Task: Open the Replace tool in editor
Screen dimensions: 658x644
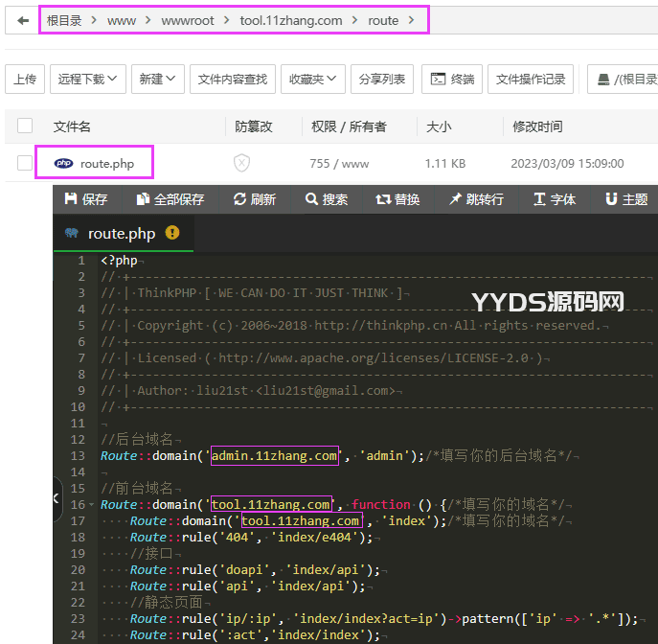Action: click(397, 199)
